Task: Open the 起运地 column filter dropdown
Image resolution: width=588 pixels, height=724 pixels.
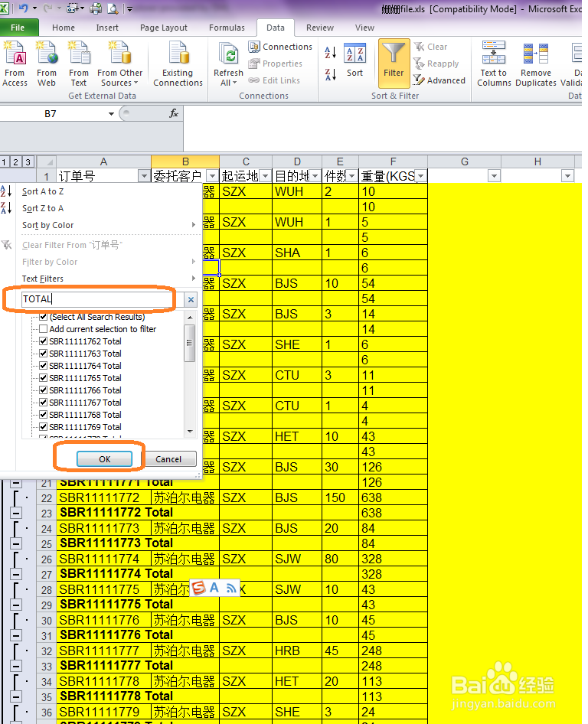Action: click(x=266, y=176)
